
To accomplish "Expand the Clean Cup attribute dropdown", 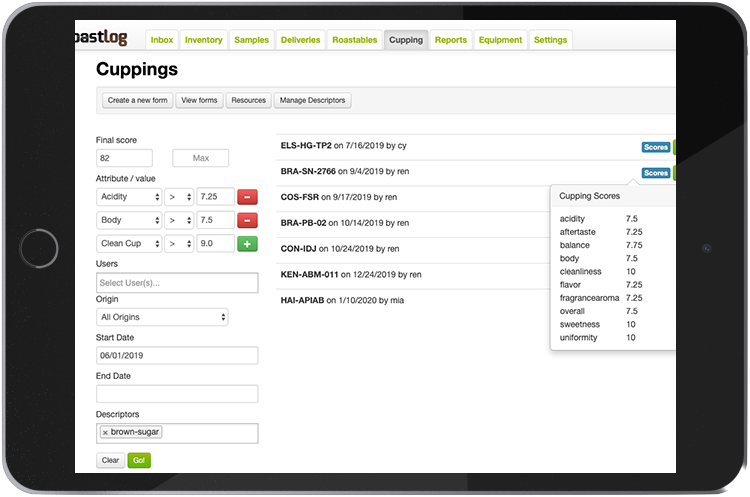I will point(129,243).
